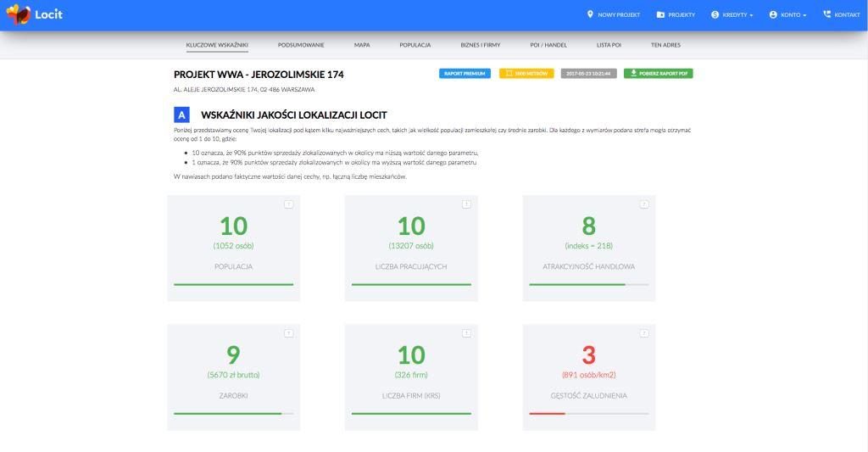This screenshot has height=452, width=868.
Task: Click the Pobierz Raport PDF button
Action: [658, 74]
